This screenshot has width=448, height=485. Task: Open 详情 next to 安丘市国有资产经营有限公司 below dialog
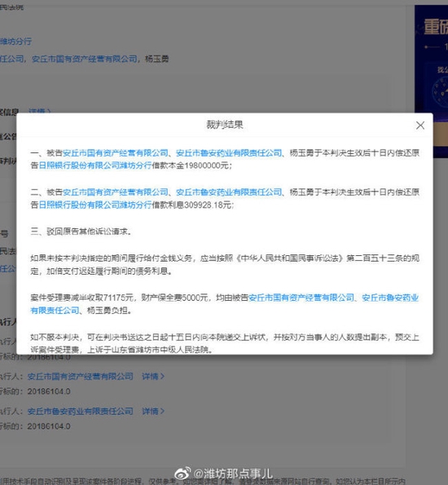153,377
